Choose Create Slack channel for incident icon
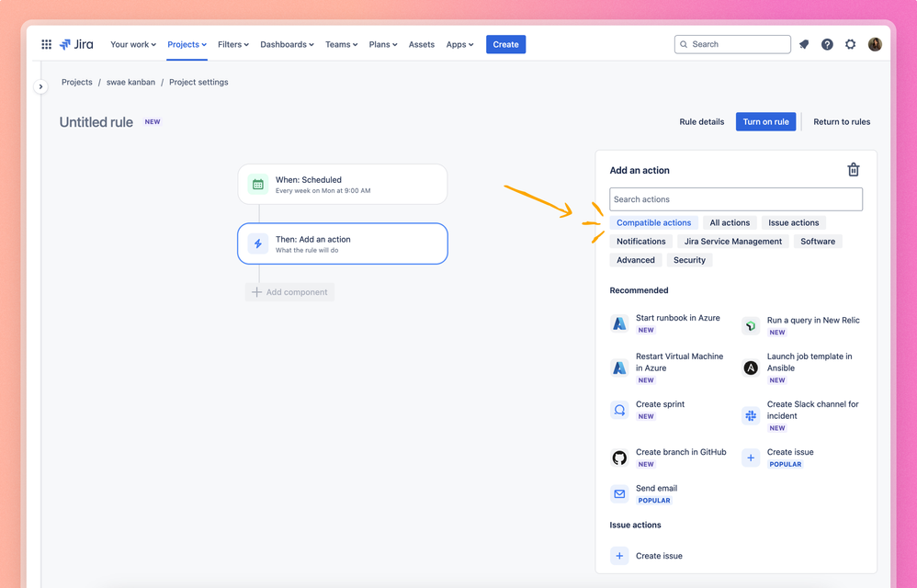The height and width of the screenshot is (588, 917). click(x=751, y=415)
